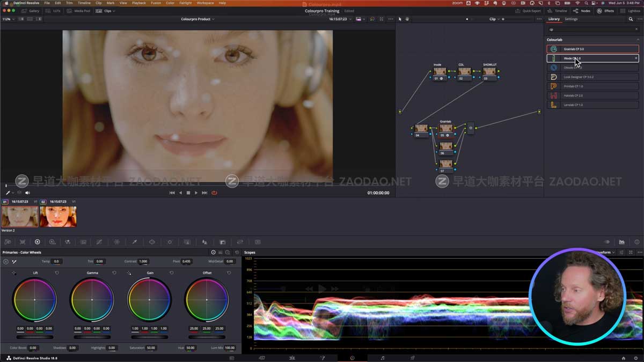Go to Project Manager home

pos(623,358)
